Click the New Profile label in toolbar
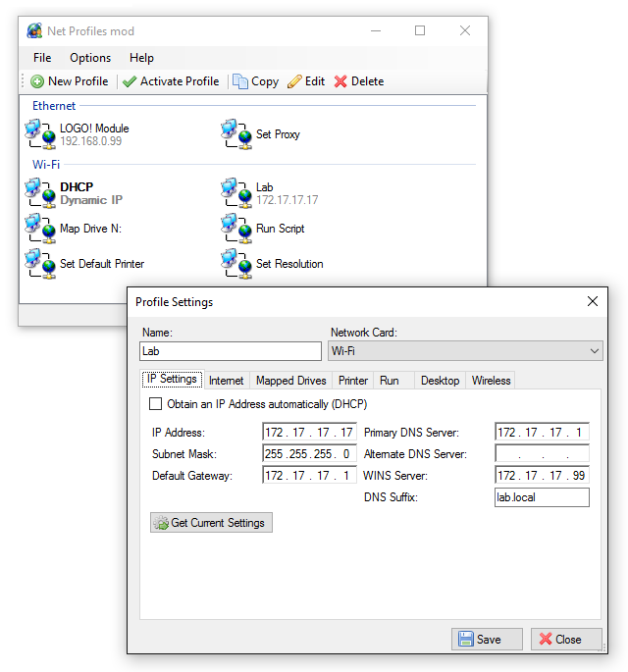The image size is (628, 672). tap(78, 81)
